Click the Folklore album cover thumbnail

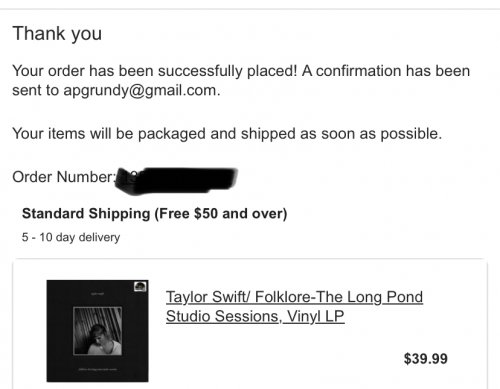[97, 331]
